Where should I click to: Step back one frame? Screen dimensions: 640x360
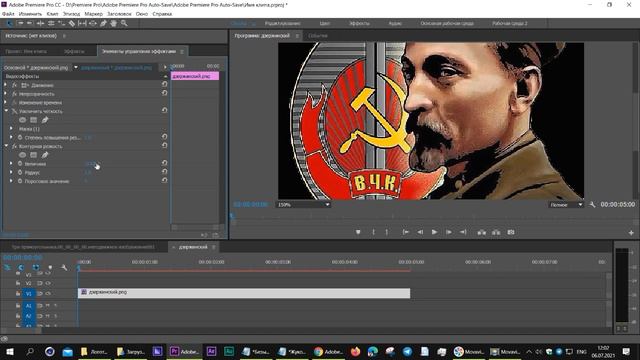coord(420,232)
